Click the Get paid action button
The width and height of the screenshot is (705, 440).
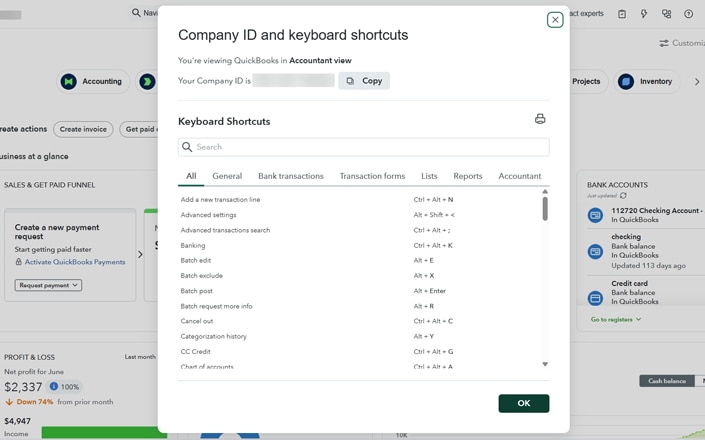tap(139, 129)
